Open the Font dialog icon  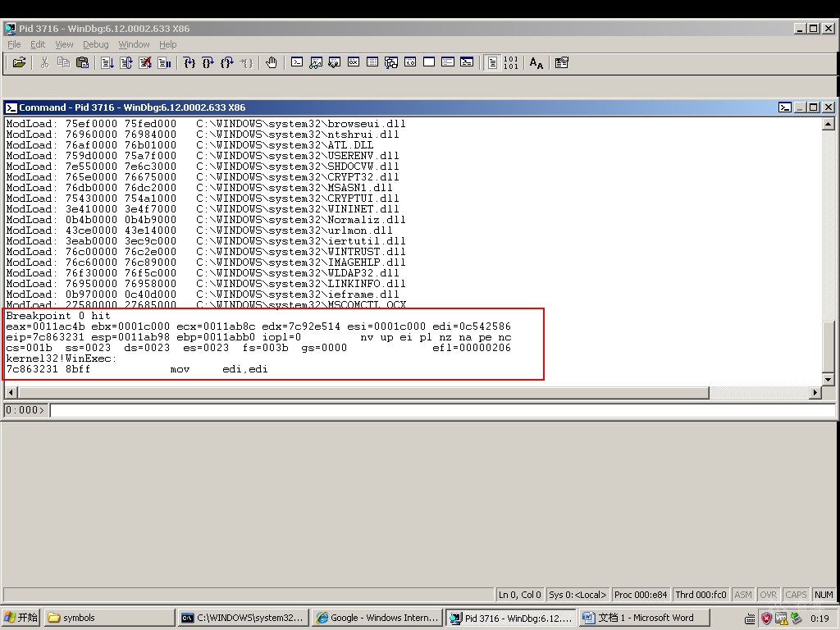pos(536,62)
